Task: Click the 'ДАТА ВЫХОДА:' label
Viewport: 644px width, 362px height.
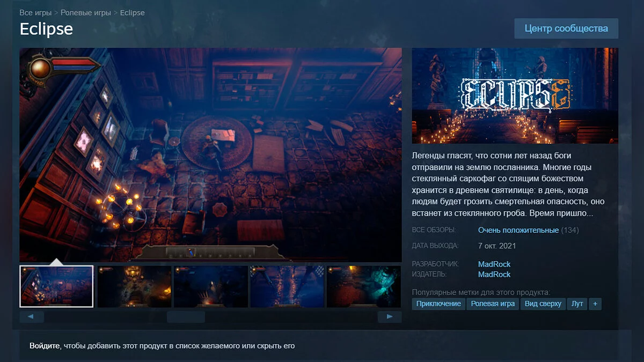Action: click(x=435, y=246)
